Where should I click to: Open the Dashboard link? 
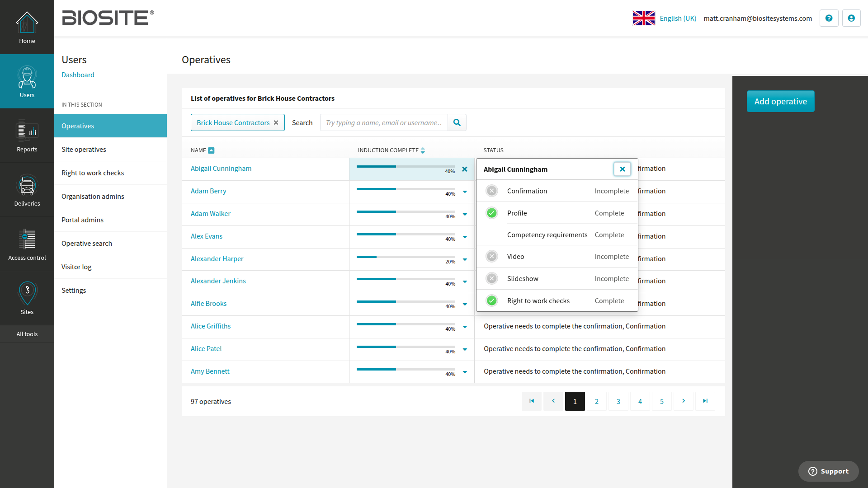coord(78,75)
